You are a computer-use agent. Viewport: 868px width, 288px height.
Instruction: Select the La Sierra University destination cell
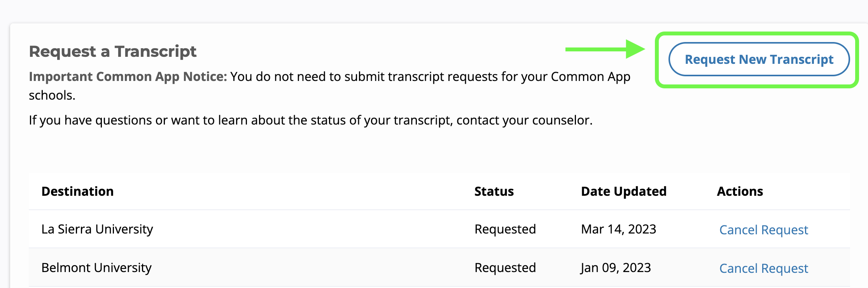tap(97, 229)
